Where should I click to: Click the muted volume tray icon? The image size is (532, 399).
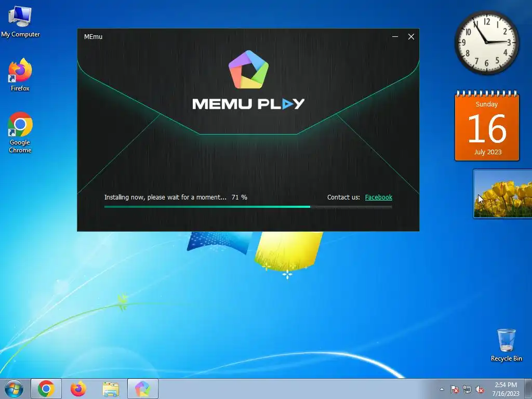point(480,389)
